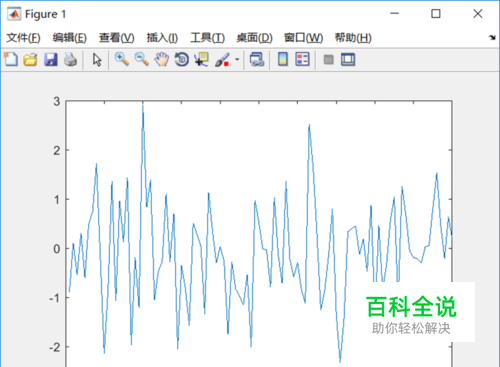The width and height of the screenshot is (500, 367).
Task: Minimize the Figure 1 window
Action: 395,14
